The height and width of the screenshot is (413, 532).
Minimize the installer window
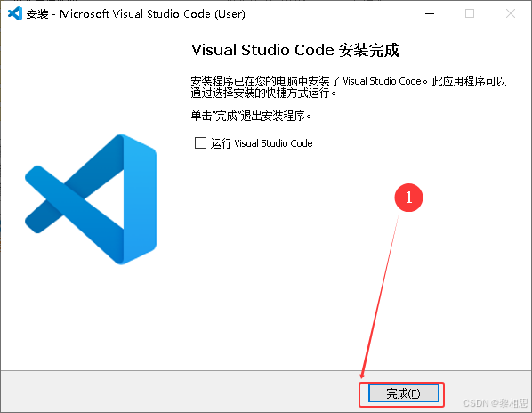[430, 13]
